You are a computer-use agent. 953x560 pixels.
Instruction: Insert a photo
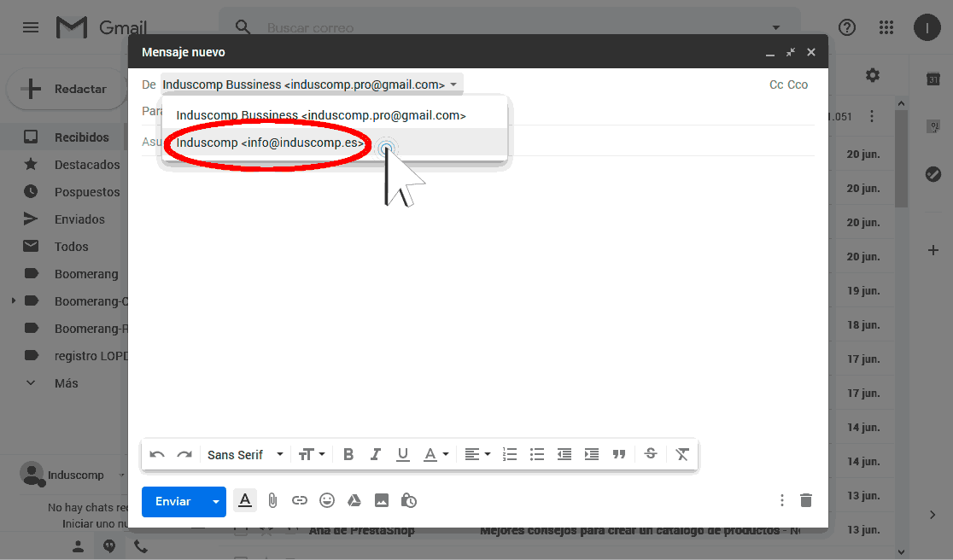click(x=381, y=500)
